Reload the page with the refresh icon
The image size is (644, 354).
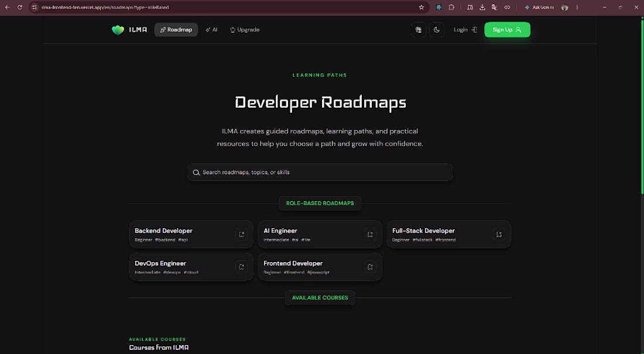click(x=19, y=7)
